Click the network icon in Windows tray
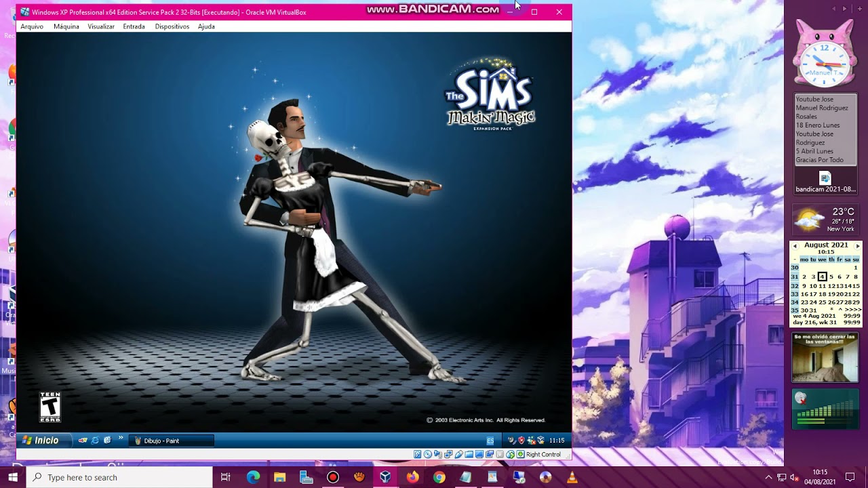Viewport: 868px width, 488px height. pos(782,477)
